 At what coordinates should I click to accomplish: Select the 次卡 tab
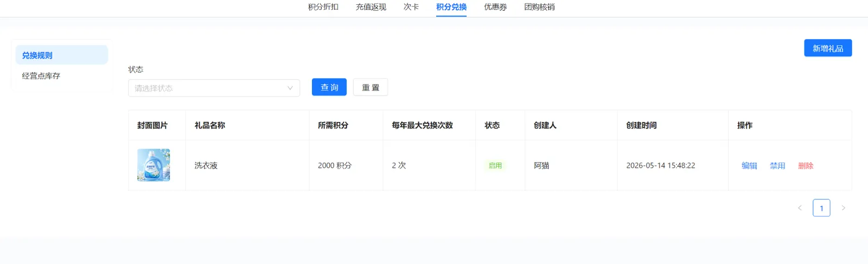411,7
